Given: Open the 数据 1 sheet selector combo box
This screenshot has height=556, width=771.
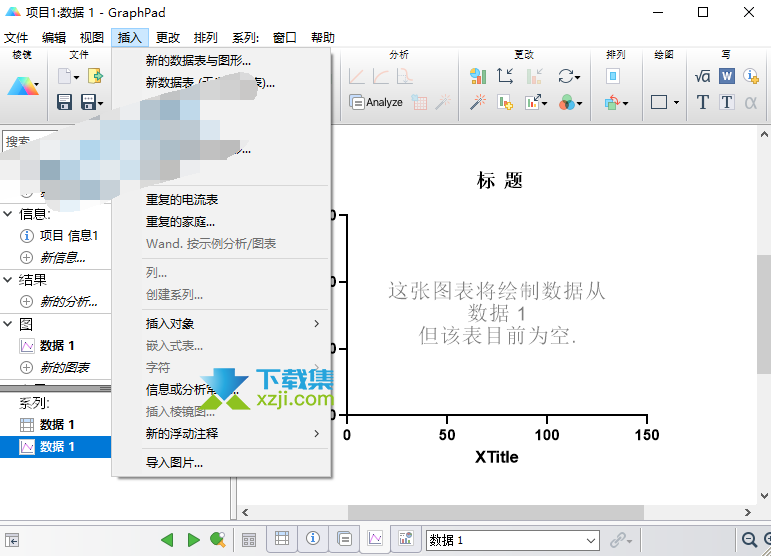Looking at the screenshot, I should pyautogui.click(x=513, y=541).
